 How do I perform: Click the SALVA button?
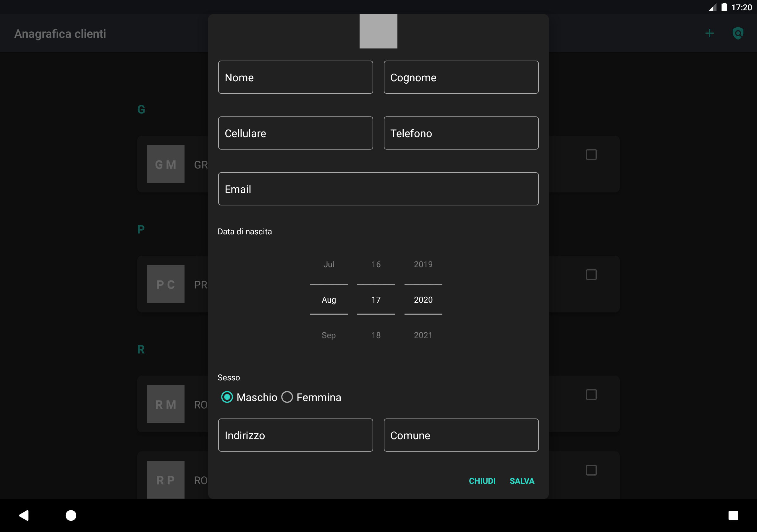(522, 481)
